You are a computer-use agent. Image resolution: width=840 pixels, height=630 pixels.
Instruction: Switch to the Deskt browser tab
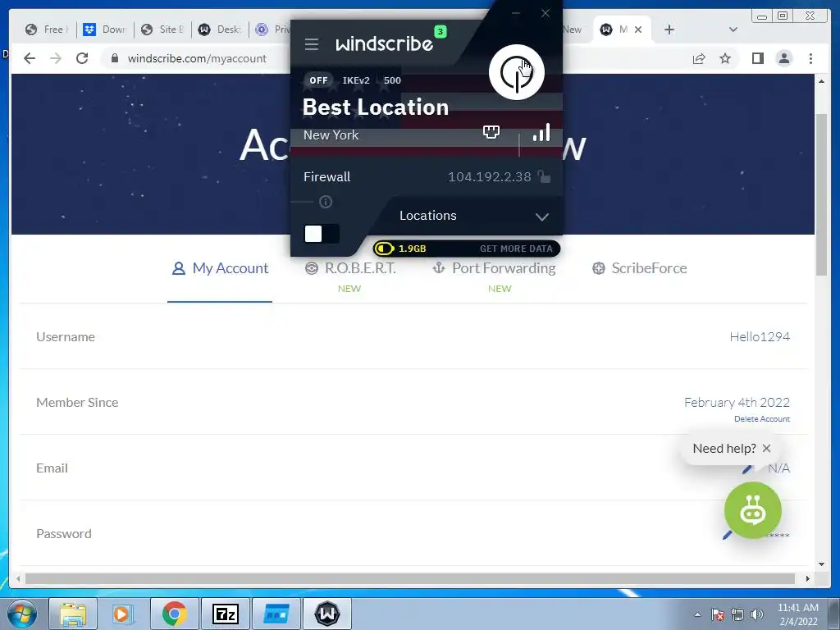point(220,30)
